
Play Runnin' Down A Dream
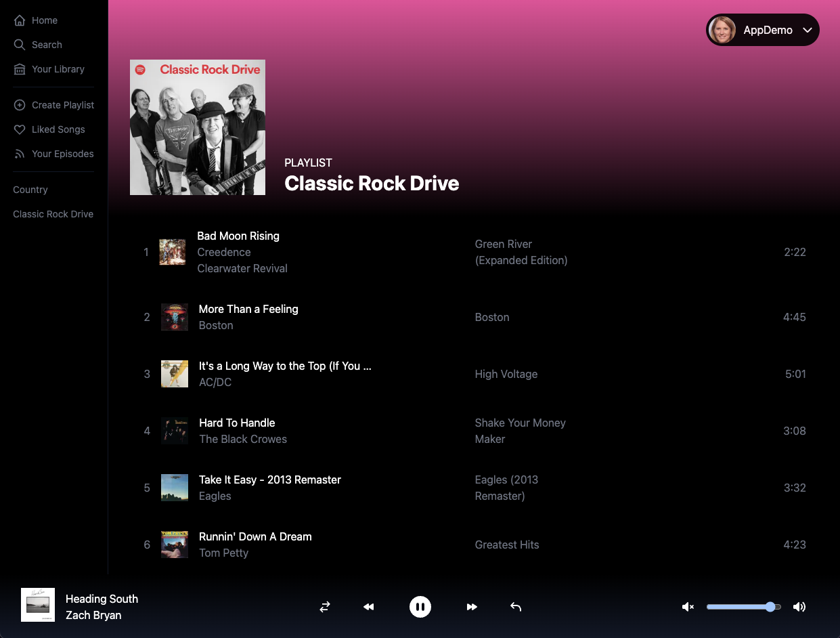point(255,536)
